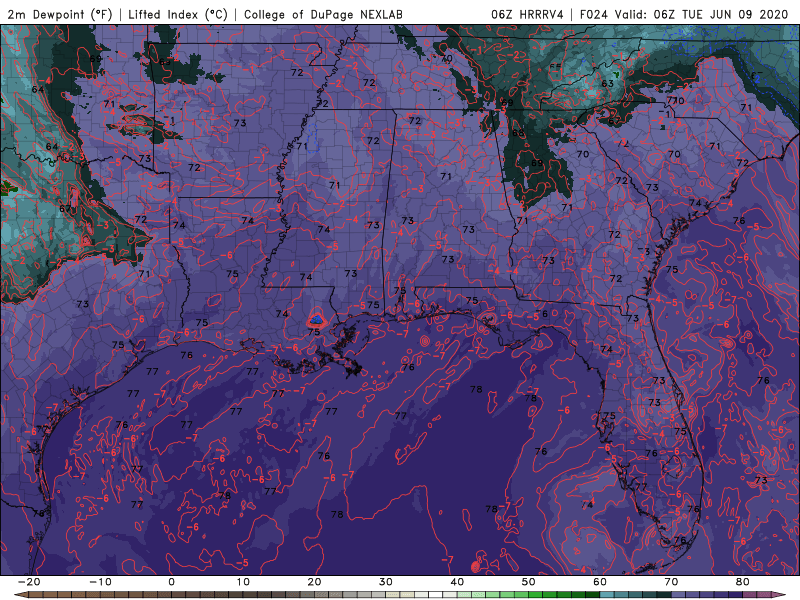
Task: Click the '-10' color bar label
Action: point(100,582)
